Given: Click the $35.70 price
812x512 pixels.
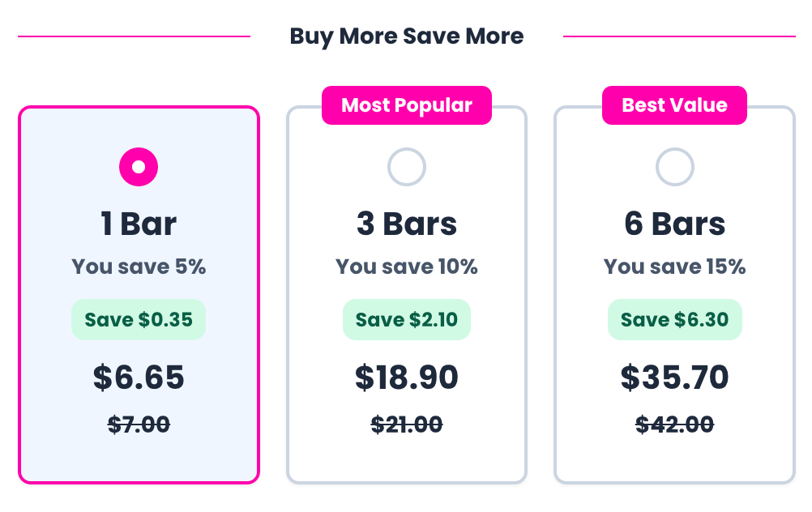Looking at the screenshot, I should 674,378.
